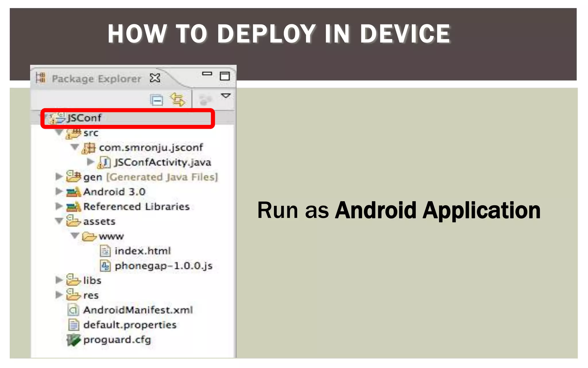Collapse the com.smronju.jsconf package arrow
Image resolution: width=588 pixels, height=368 pixels.
(75, 147)
